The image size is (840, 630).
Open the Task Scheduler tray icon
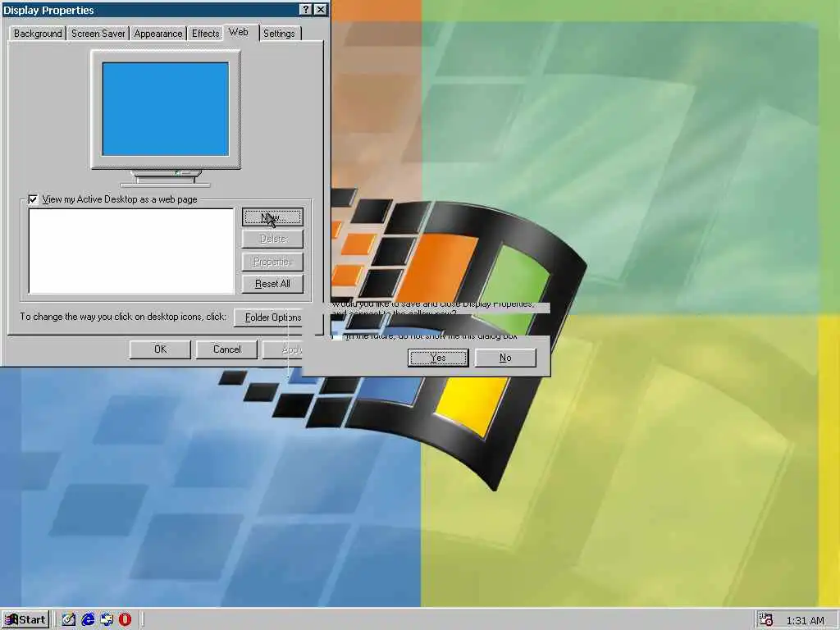(x=765, y=620)
